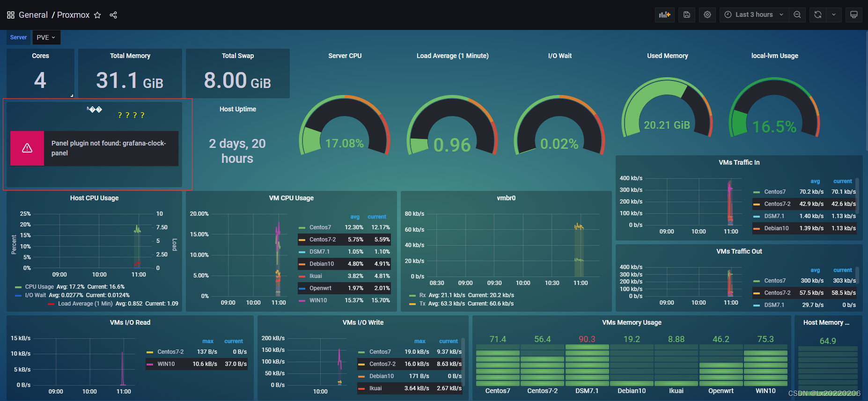Image resolution: width=868 pixels, height=401 pixels.
Task: Zoom out the time range
Action: point(797,15)
